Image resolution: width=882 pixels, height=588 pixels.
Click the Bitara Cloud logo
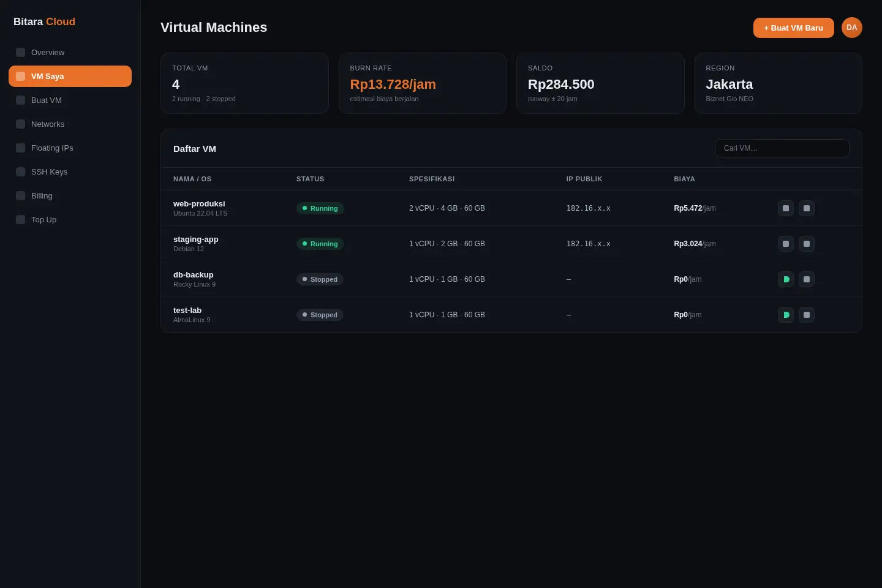tap(44, 21)
